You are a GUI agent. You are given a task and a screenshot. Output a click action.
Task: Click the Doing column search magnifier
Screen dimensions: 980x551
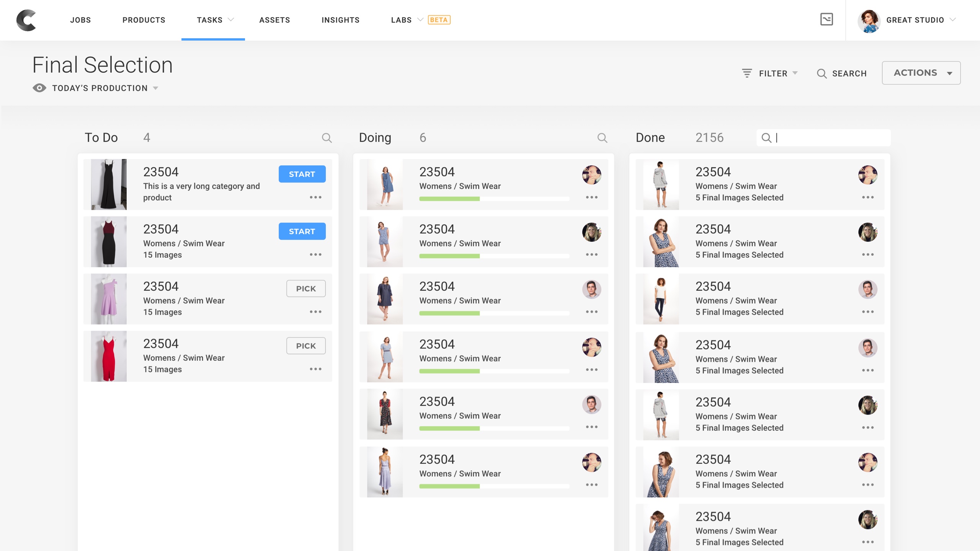click(602, 138)
